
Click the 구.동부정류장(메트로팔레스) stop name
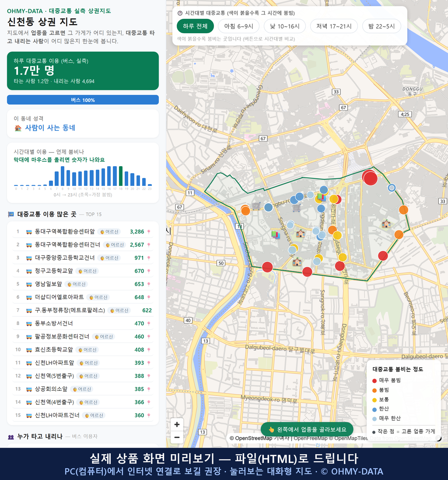click(x=70, y=310)
